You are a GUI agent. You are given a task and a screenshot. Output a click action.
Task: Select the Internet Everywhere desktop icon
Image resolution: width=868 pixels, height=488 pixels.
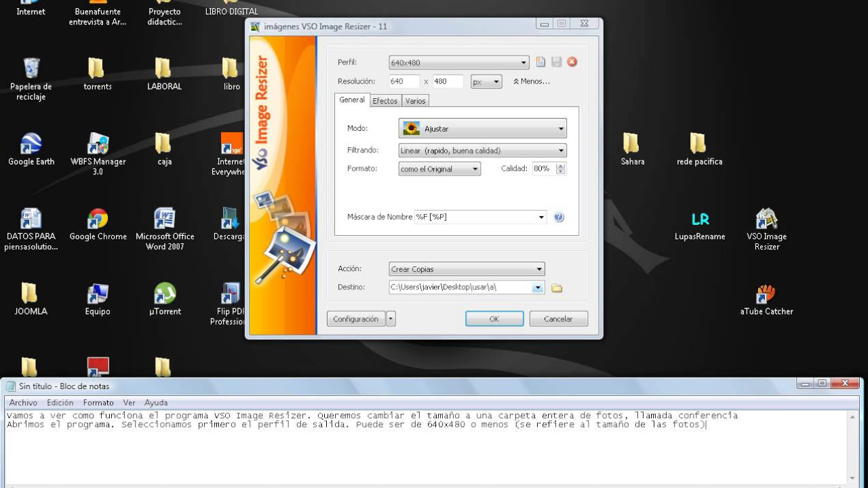pos(230,154)
